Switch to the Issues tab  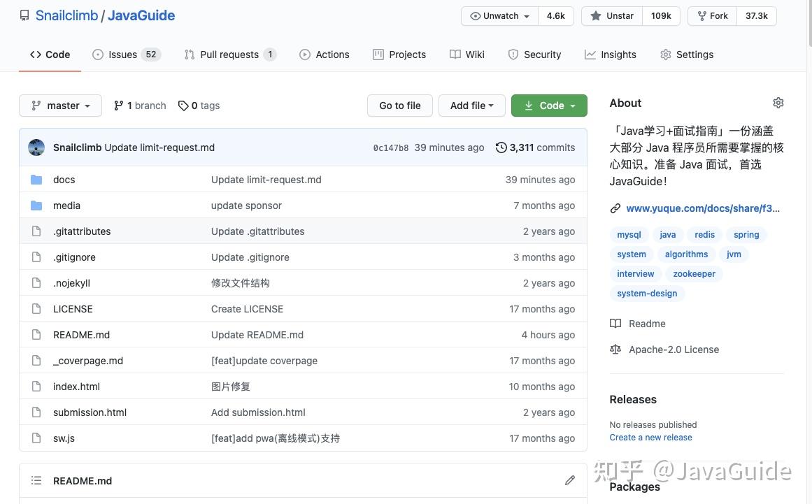(126, 55)
